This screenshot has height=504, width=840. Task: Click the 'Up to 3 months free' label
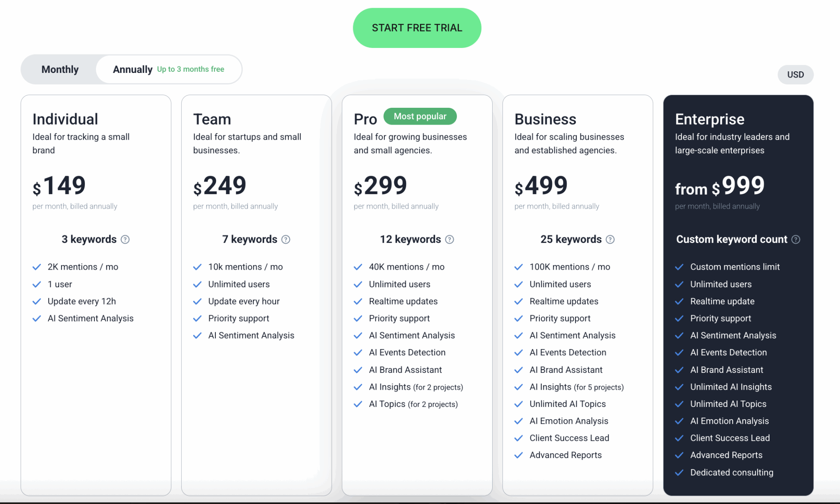[x=190, y=69]
